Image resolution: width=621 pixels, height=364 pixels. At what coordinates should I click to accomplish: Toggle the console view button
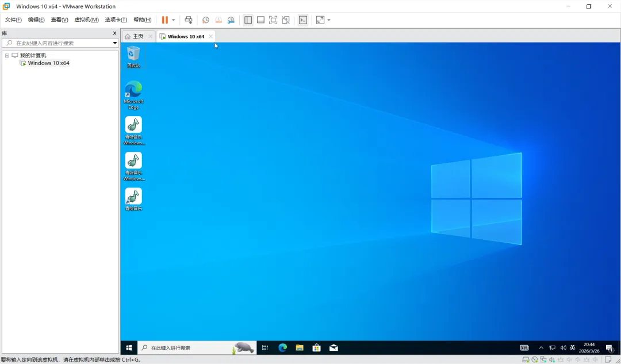point(303,20)
